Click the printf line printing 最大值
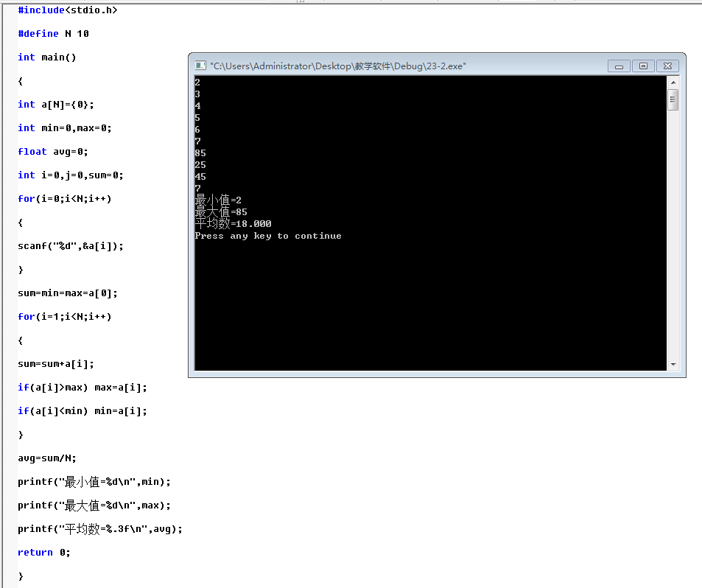702x588 pixels. coord(94,505)
